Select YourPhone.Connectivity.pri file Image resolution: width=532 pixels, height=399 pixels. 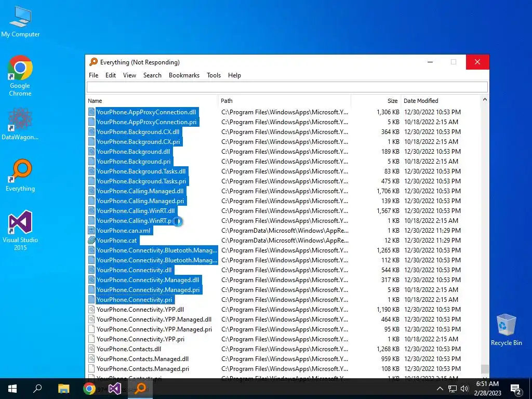[135, 300]
